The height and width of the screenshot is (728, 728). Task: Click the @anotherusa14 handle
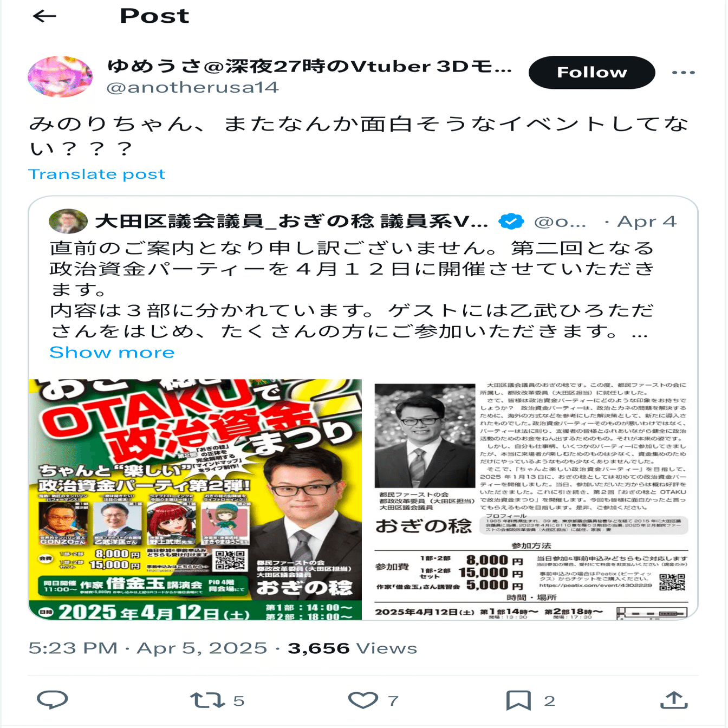click(193, 88)
